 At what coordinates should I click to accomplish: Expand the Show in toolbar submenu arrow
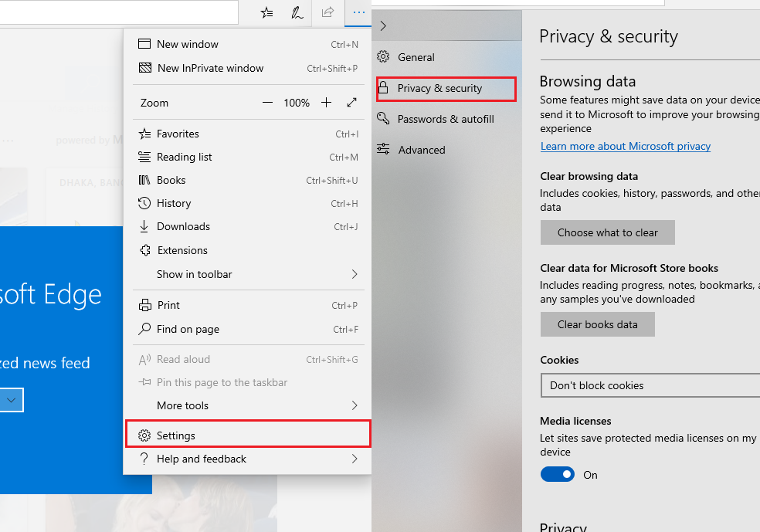355,274
